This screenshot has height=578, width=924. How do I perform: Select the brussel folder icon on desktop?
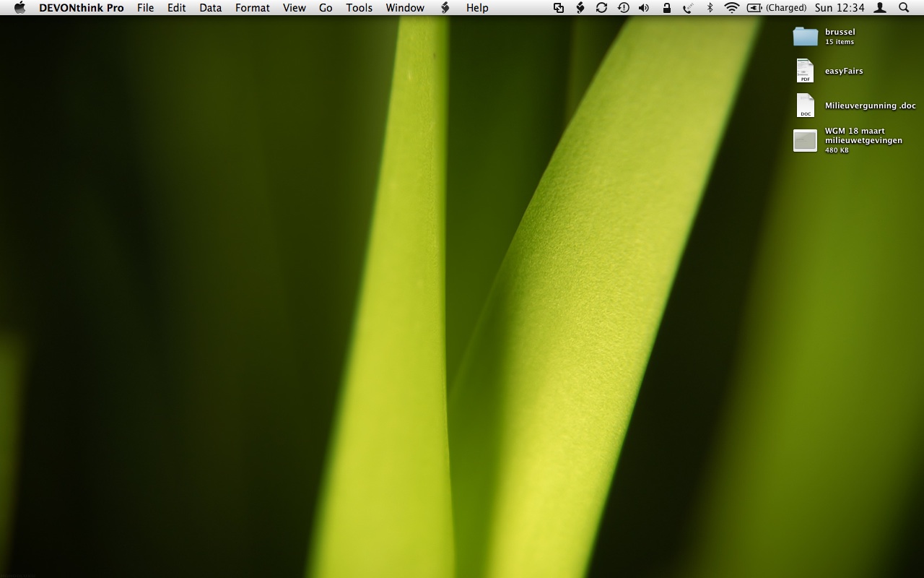[x=805, y=36]
